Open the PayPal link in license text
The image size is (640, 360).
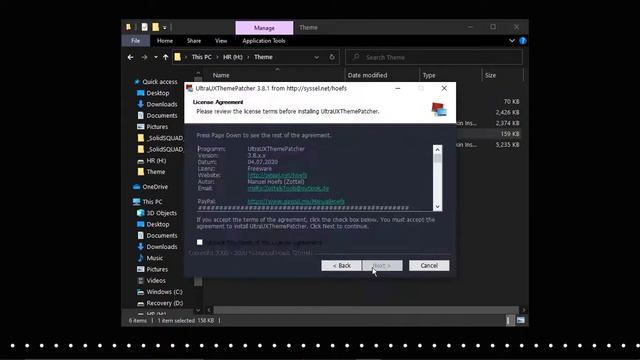coord(296,201)
